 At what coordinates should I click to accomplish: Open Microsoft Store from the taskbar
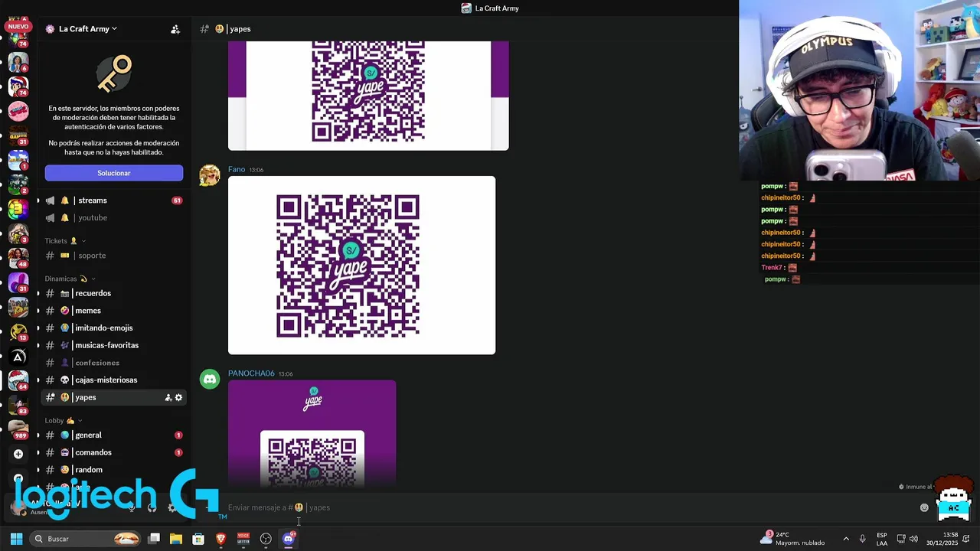[198, 539]
